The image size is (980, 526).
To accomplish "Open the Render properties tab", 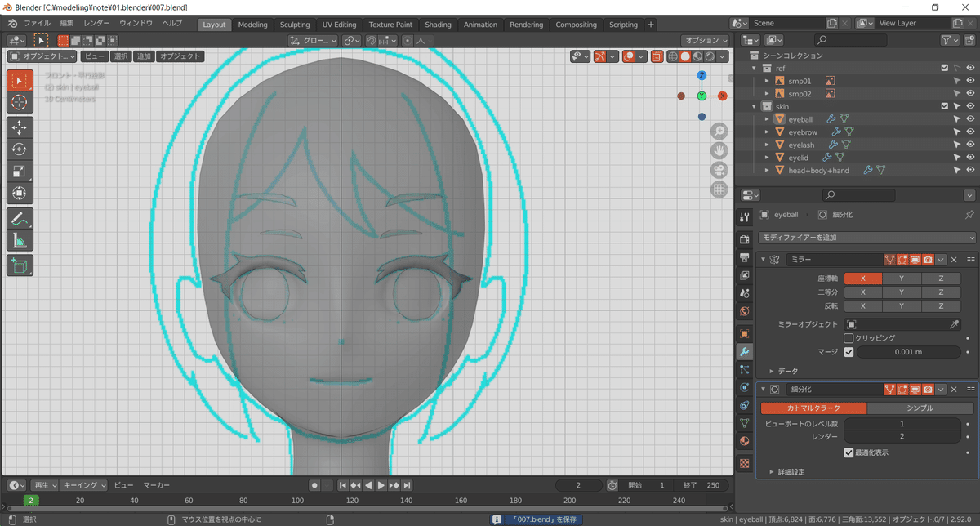I will click(744, 239).
